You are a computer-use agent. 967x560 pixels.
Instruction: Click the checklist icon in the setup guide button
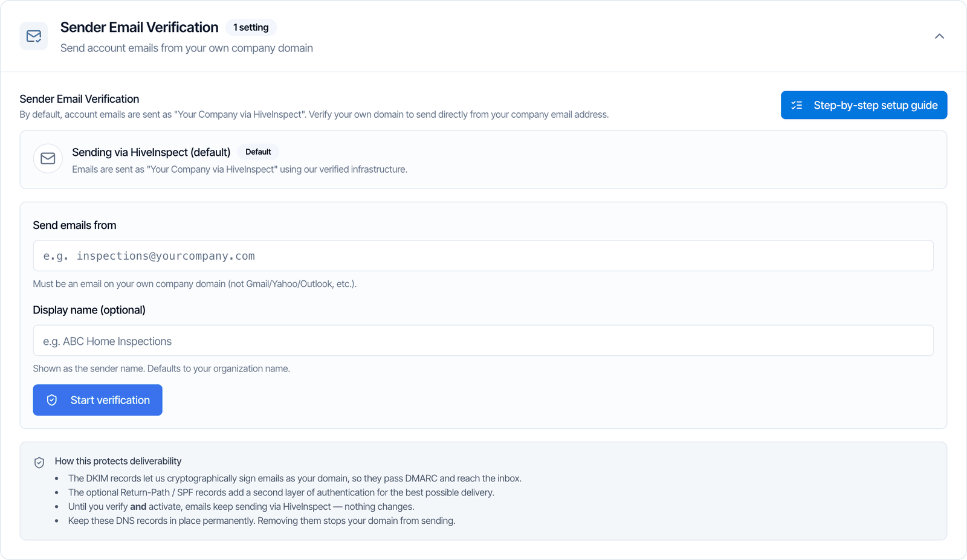click(797, 105)
